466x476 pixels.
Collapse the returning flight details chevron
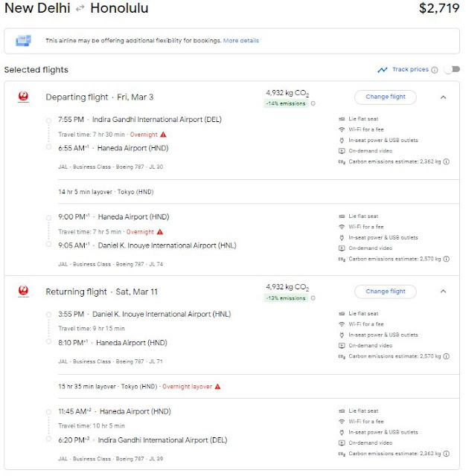pyautogui.click(x=443, y=292)
